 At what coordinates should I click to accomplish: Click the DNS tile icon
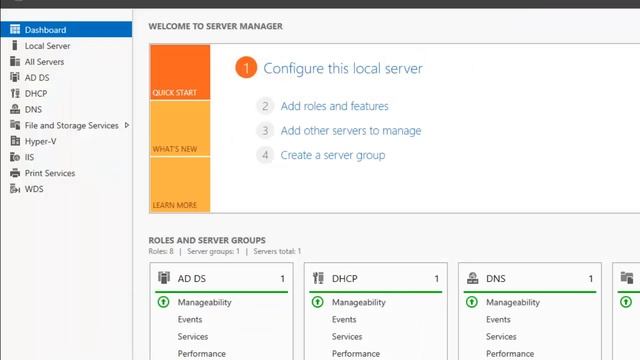coord(473,278)
